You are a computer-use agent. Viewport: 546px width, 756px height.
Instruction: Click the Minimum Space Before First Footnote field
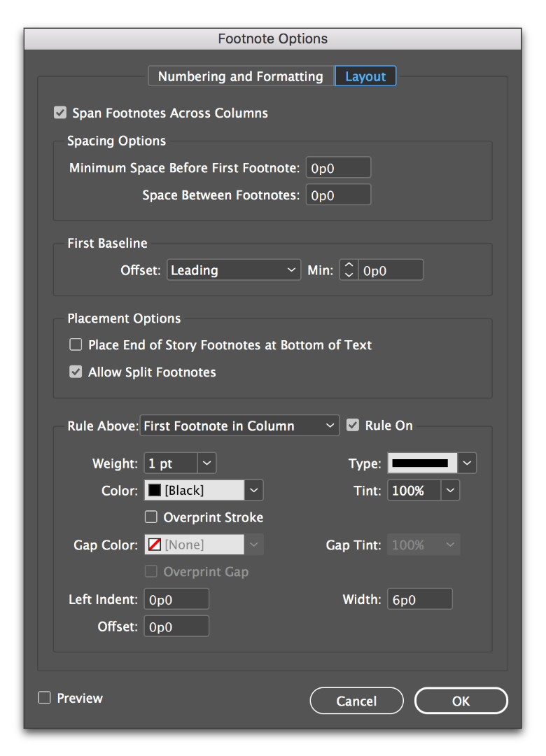(338, 167)
